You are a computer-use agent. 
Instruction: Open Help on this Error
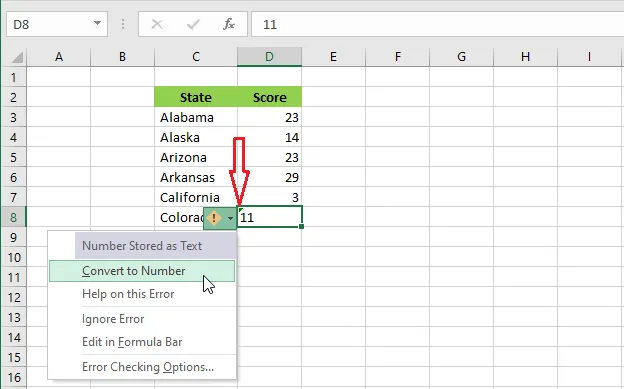[142, 294]
